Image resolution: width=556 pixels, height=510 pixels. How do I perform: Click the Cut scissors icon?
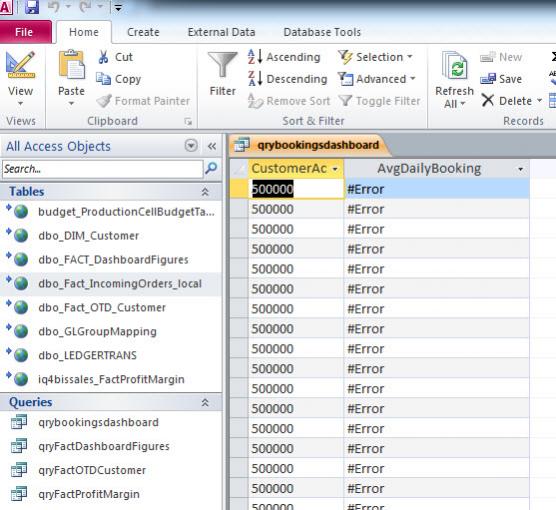click(x=103, y=57)
